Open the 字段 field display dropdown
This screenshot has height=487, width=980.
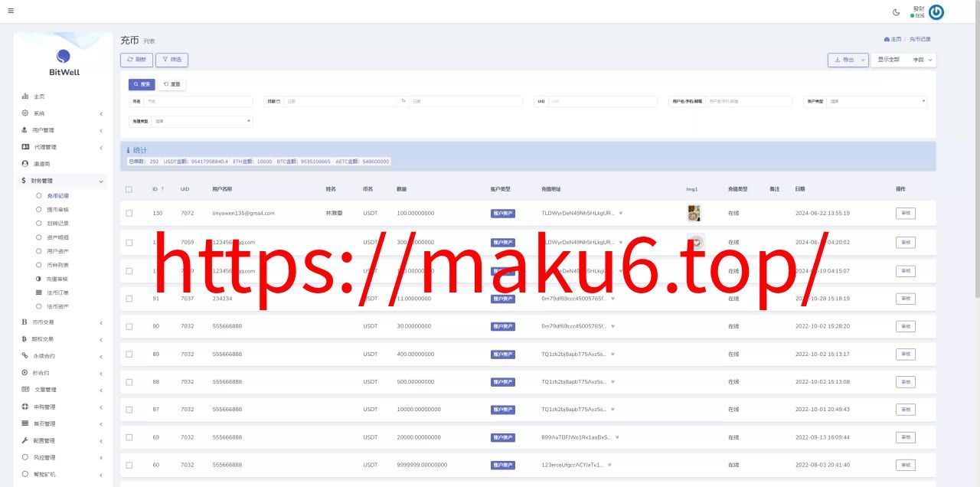tap(923, 60)
